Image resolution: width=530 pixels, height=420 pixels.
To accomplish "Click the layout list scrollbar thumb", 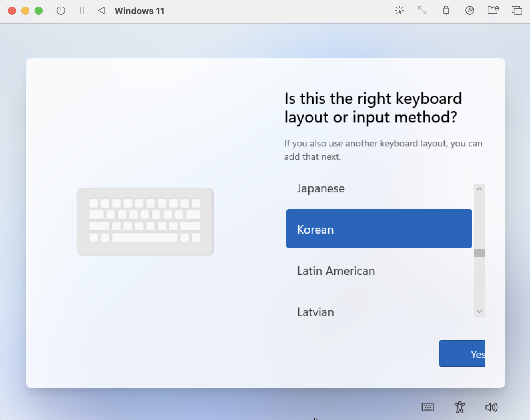I will pos(479,253).
